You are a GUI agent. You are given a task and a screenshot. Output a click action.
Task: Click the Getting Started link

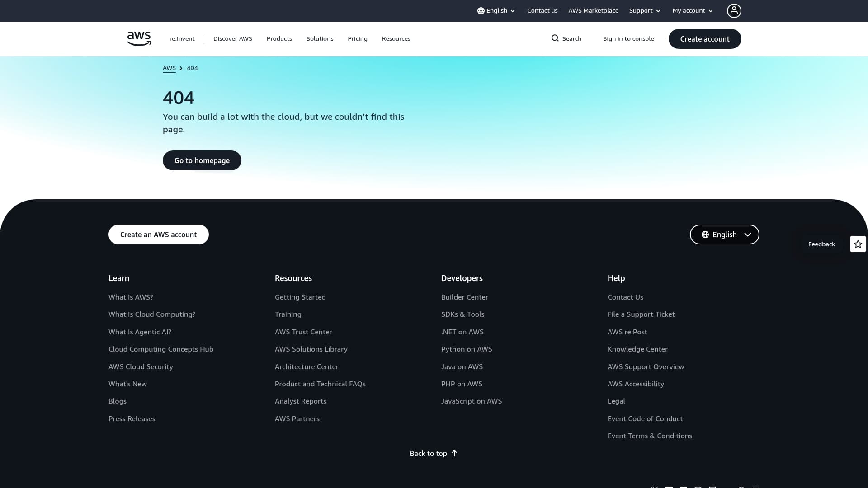tap(300, 297)
